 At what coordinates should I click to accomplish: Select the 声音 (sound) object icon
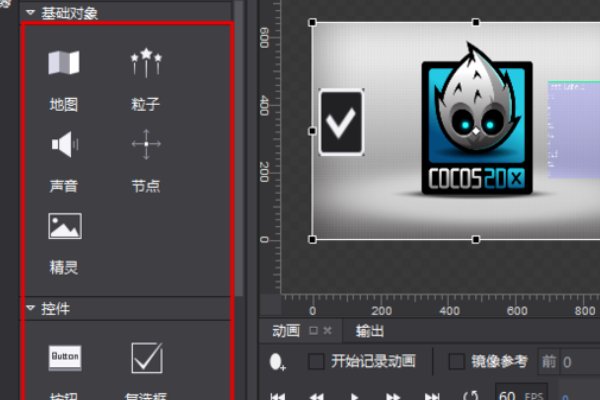64,144
